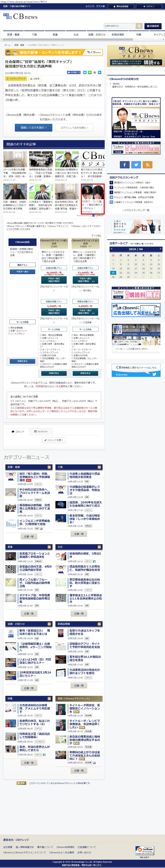The width and height of the screenshot is (165, 868).
Task: Open the 特集 navigation tab
Action: 139,34
